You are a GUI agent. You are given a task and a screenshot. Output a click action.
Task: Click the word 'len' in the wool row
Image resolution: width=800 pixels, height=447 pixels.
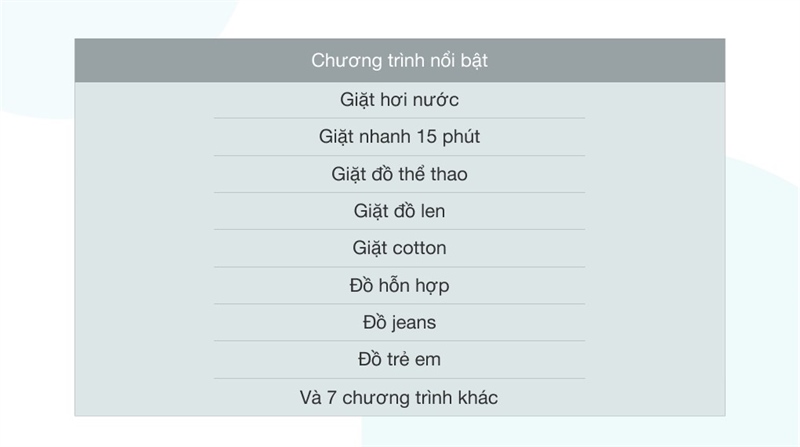[x=433, y=211]
